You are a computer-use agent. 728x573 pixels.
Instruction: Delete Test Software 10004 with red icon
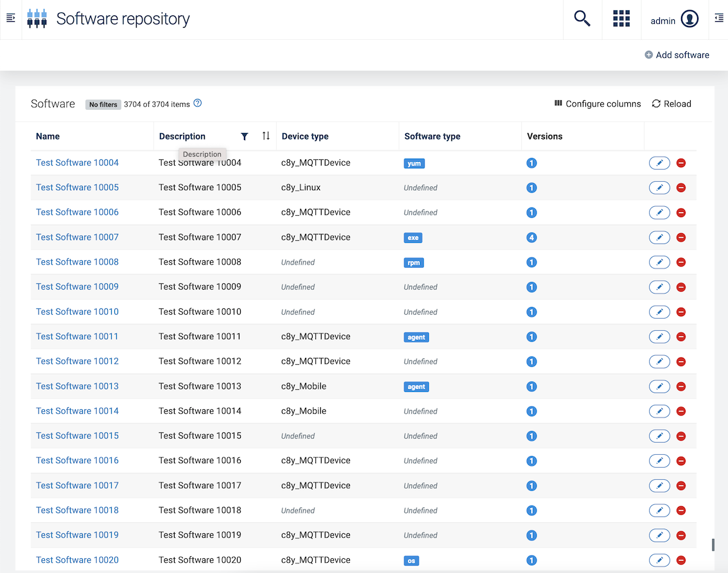(681, 163)
